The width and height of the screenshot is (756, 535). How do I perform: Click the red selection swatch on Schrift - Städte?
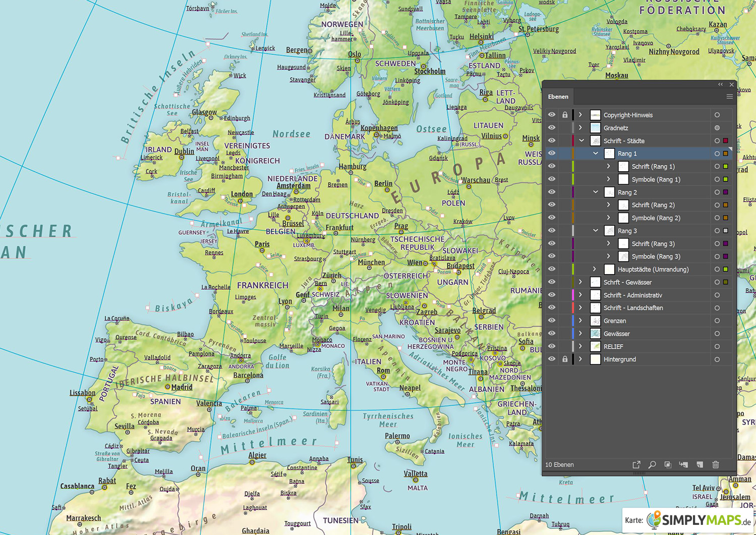point(726,141)
